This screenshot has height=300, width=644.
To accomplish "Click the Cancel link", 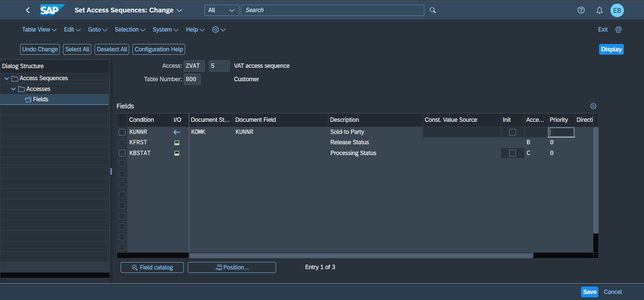I will pyautogui.click(x=613, y=292).
